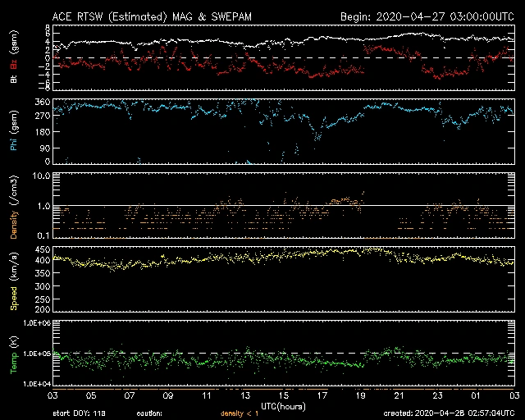The width and height of the screenshot is (525, 420).
Task: Click hour 23 on the time axis
Action: (438, 395)
